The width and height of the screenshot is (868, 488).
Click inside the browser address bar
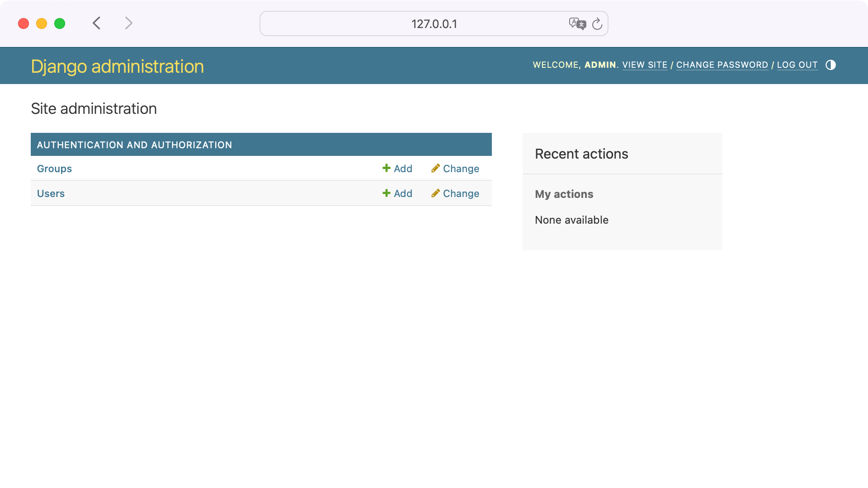click(x=434, y=24)
